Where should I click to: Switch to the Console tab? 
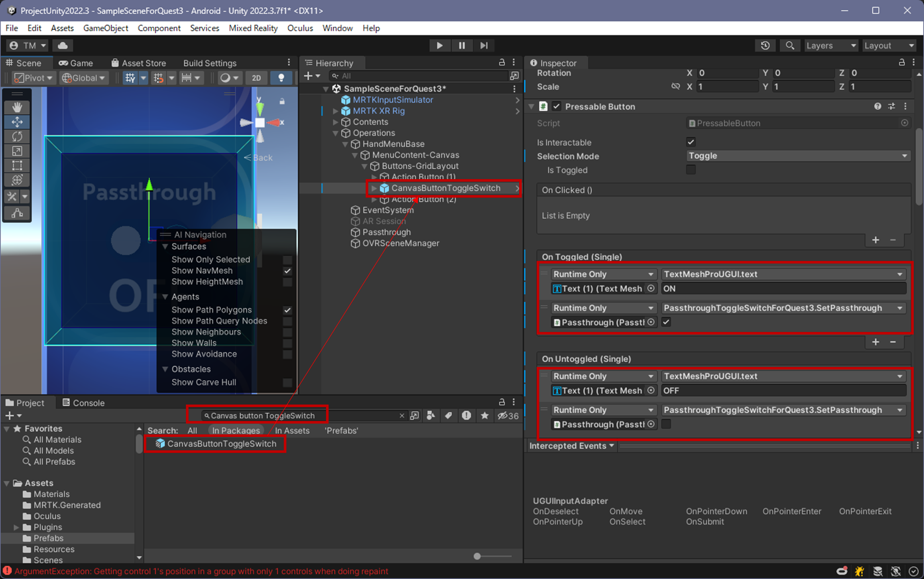[x=83, y=402]
